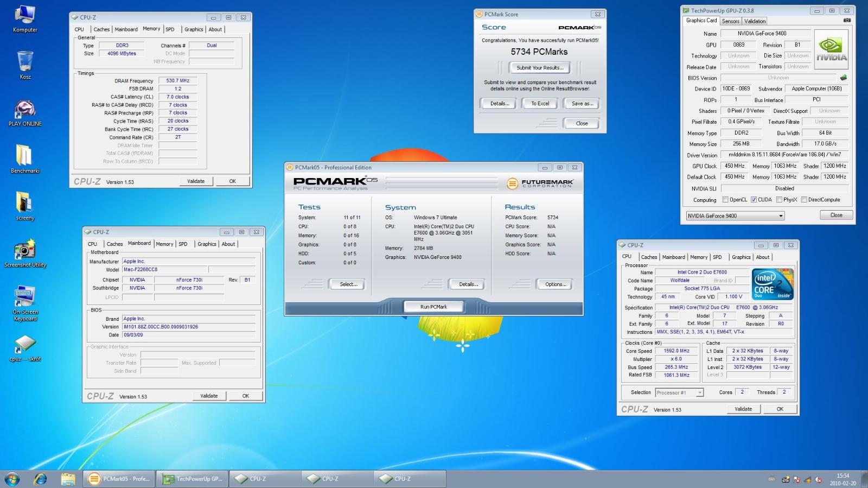The height and width of the screenshot is (488, 868).
Task: Open NVIDIA GeForce 9400 GPU dropdown
Action: (x=735, y=216)
